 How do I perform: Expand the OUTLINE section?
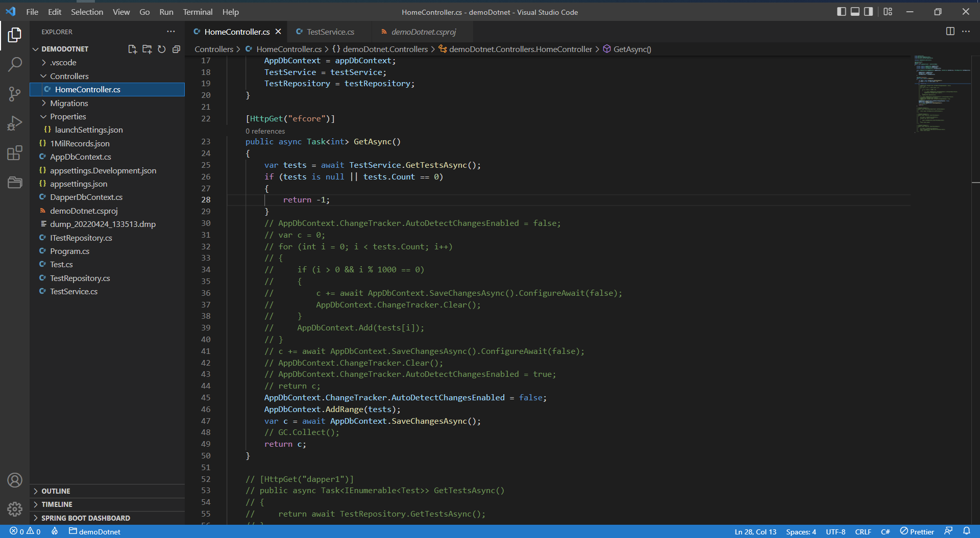(107, 491)
